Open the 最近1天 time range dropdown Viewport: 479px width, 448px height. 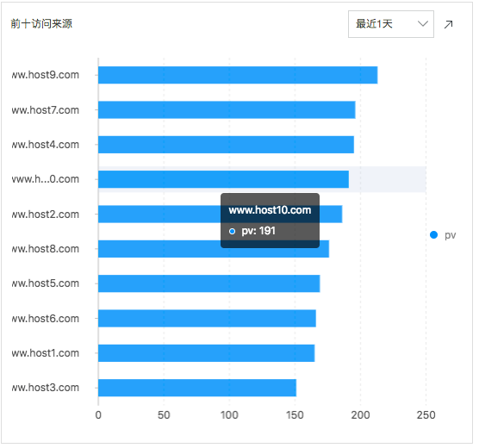(391, 24)
